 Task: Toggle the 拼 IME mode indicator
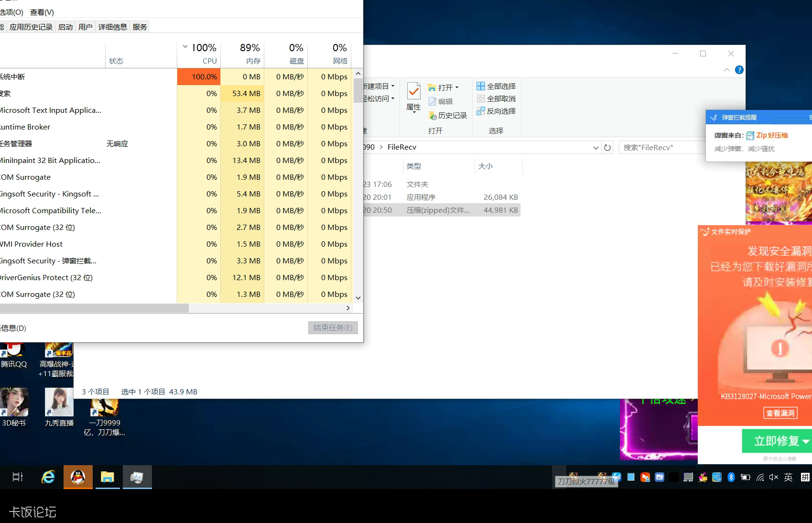pyautogui.click(x=805, y=477)
